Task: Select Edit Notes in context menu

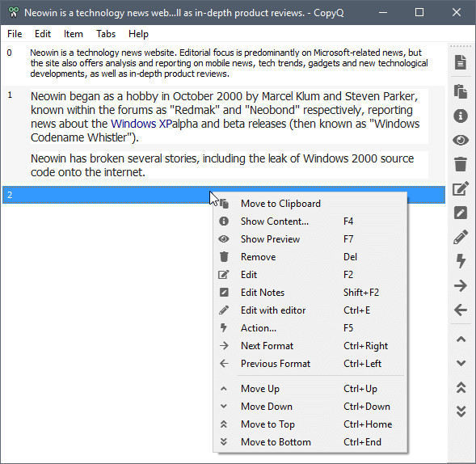Action: [310, 293]
